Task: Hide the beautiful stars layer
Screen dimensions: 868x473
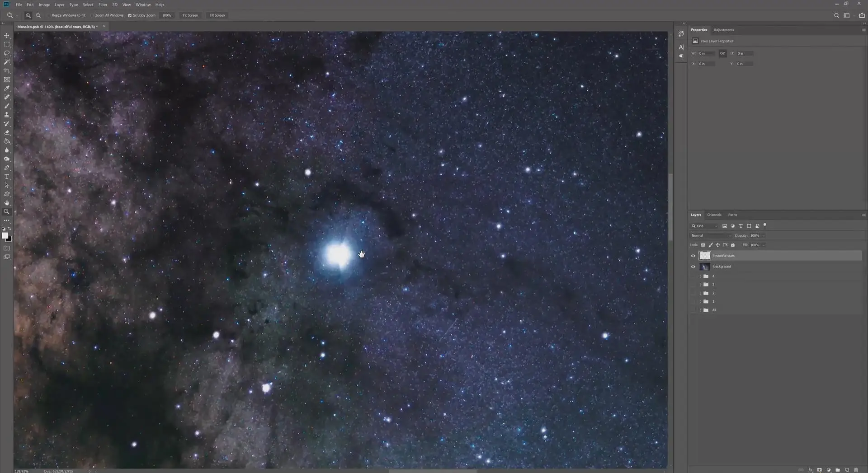Action: point(693,256)
